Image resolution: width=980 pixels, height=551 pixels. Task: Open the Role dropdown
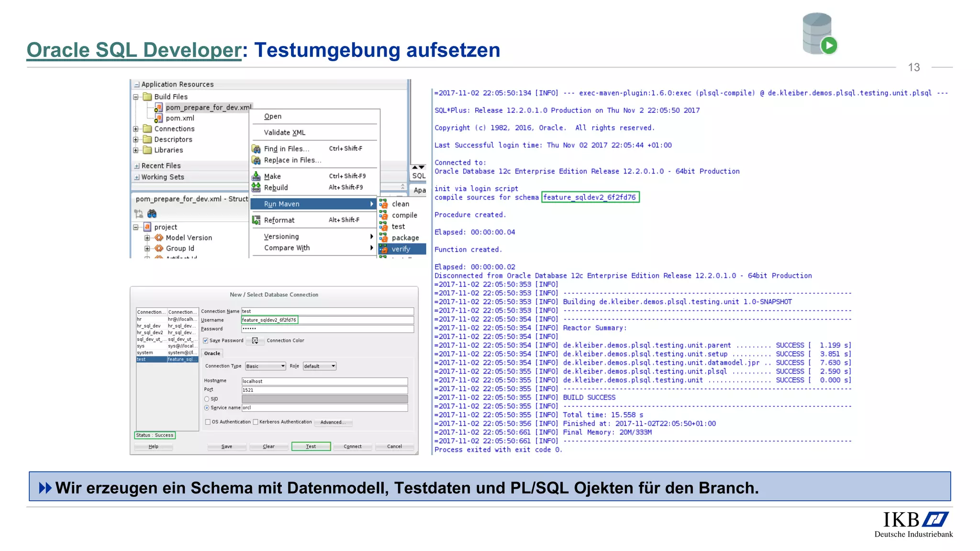click(x=320, y=366)
